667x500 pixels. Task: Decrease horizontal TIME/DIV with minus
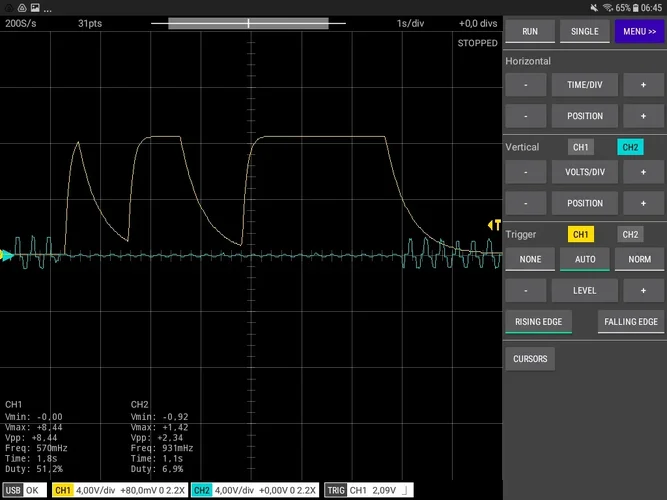tap(526, 86)
